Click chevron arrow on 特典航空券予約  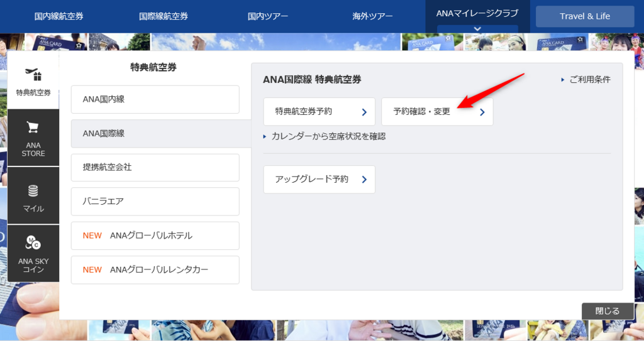364,112
